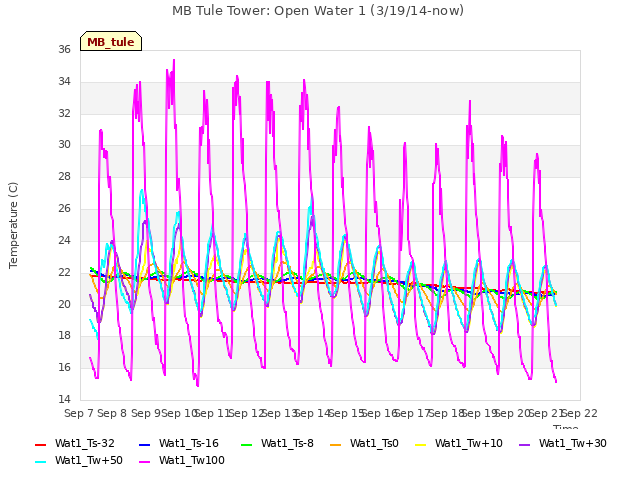Click the 32 y-axis tick label

point(64,113)
